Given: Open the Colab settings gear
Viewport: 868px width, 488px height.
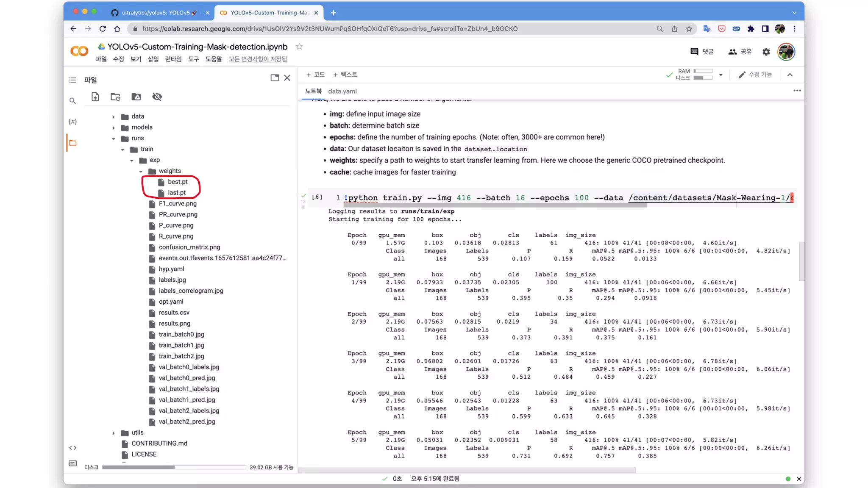Looking at the screenshot, I should point(766,52).
